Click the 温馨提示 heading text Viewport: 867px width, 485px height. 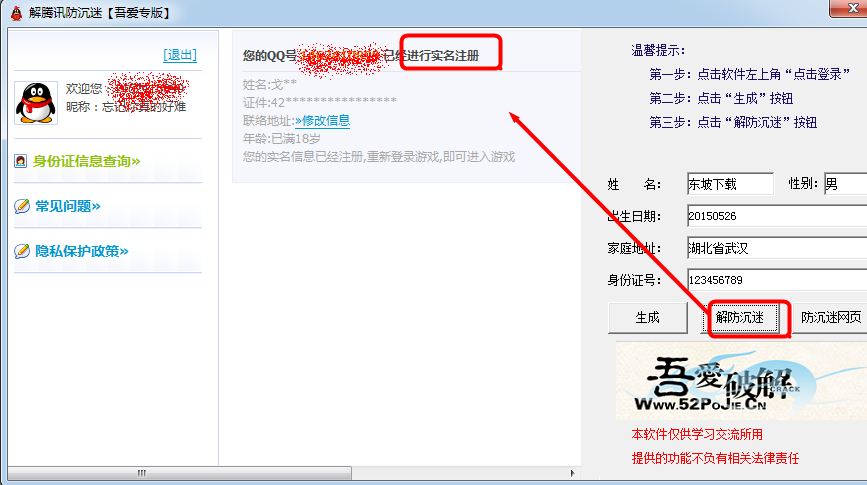(x=658, y=50)
